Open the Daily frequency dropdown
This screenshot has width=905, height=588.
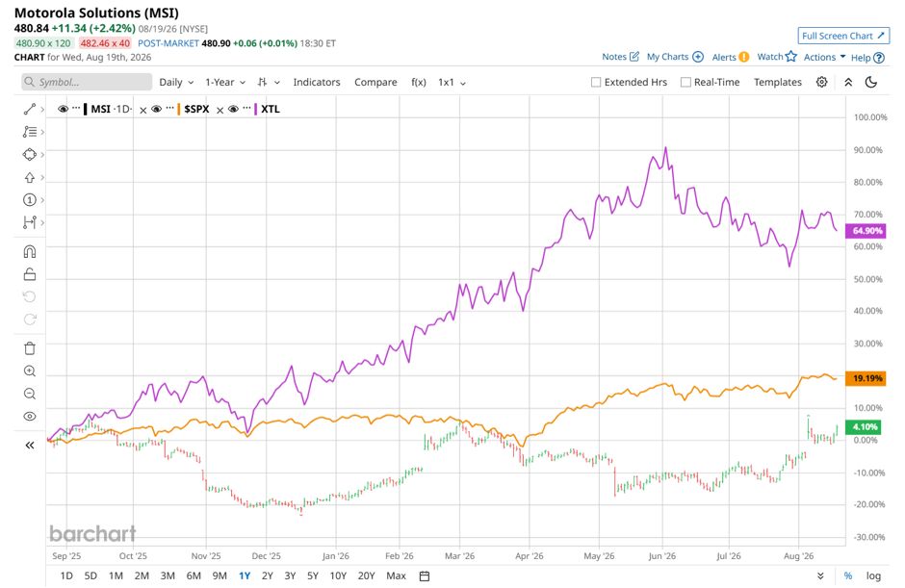(176, 82)
